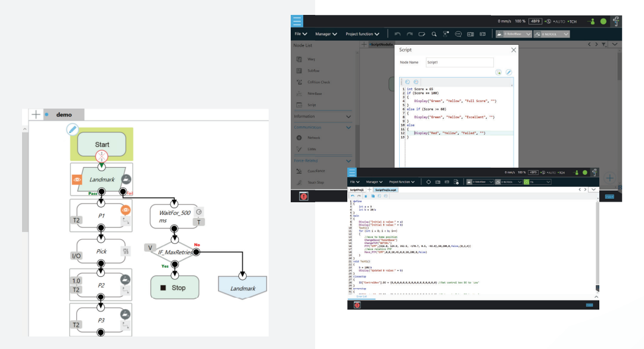Toggle the orange eye icon on Landmark node

(x=77, y=178)
